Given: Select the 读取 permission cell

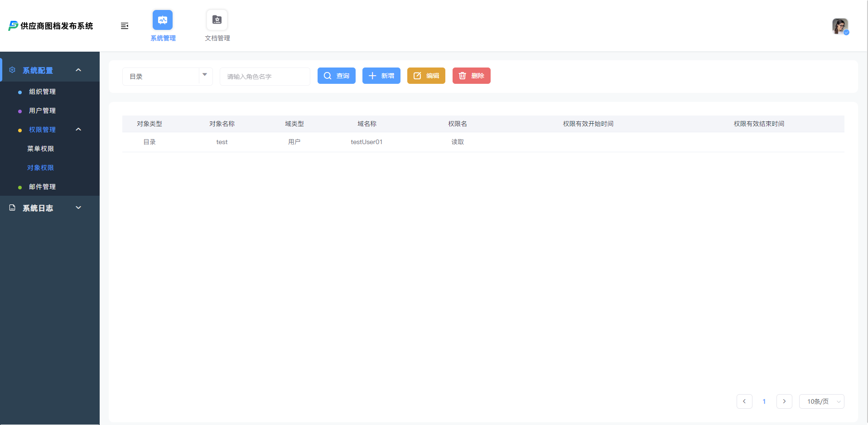Looking at the screenshot, I should tap(458, 142).
